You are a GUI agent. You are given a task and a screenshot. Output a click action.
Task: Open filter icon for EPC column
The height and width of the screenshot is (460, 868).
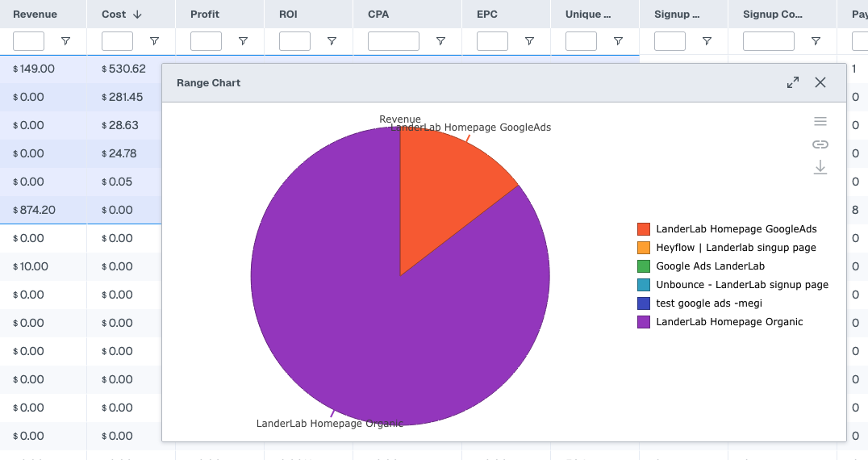point(529,41)
